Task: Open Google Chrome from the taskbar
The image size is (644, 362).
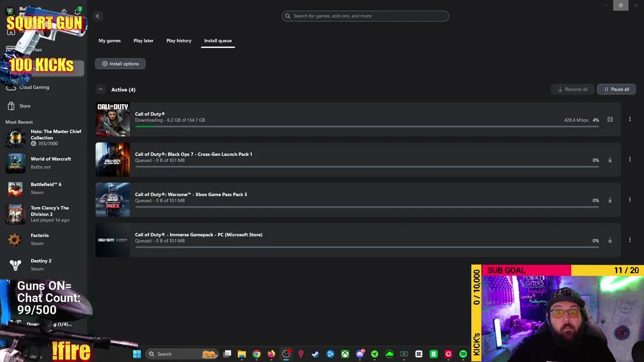Action: tap(257, 354)
